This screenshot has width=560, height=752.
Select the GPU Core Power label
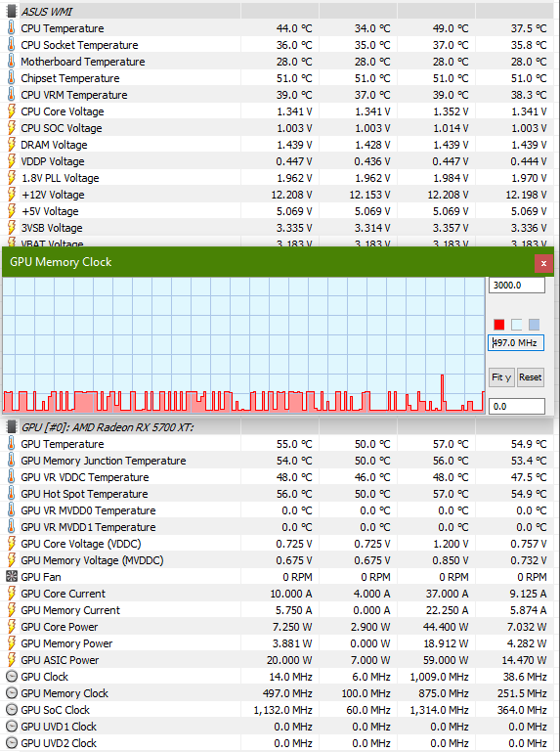pos(60,627)
